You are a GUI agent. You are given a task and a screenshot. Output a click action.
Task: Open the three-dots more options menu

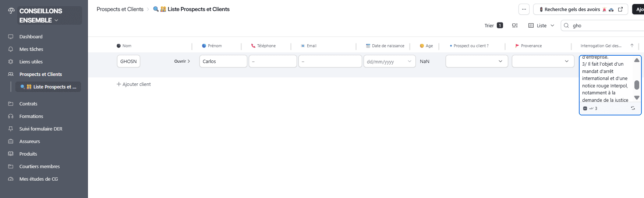(524, 9)
